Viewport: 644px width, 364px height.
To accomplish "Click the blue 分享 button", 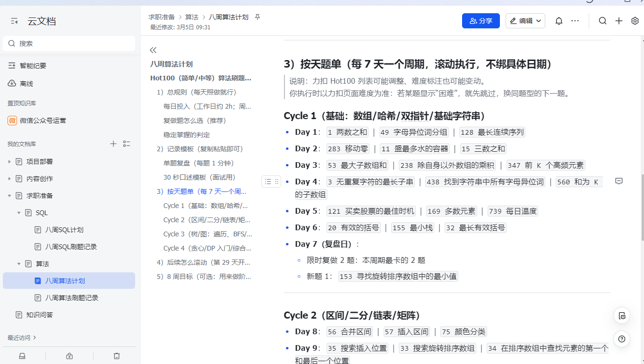I will pos(481,21).
